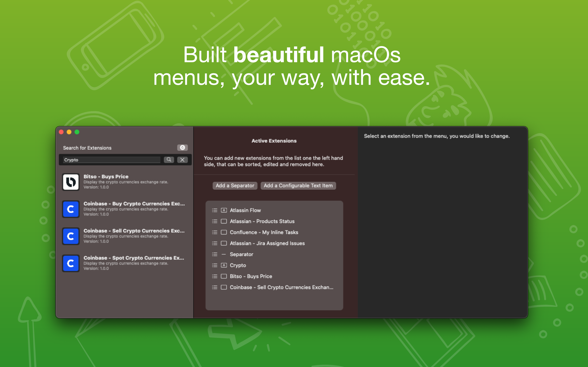Click the refresh extensions icon
The height and width of the screenshot is (367, 588).
click(x=182, y=147)
